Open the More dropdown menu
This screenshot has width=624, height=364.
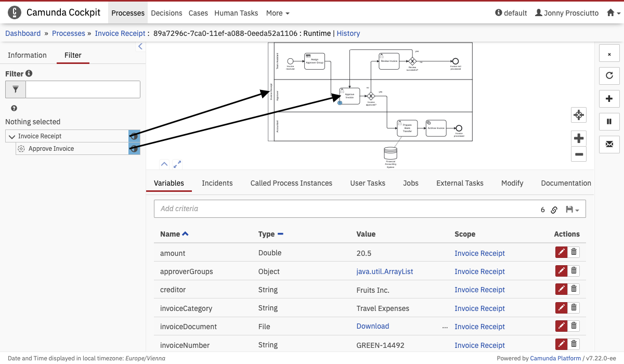[x=278, y=13]
